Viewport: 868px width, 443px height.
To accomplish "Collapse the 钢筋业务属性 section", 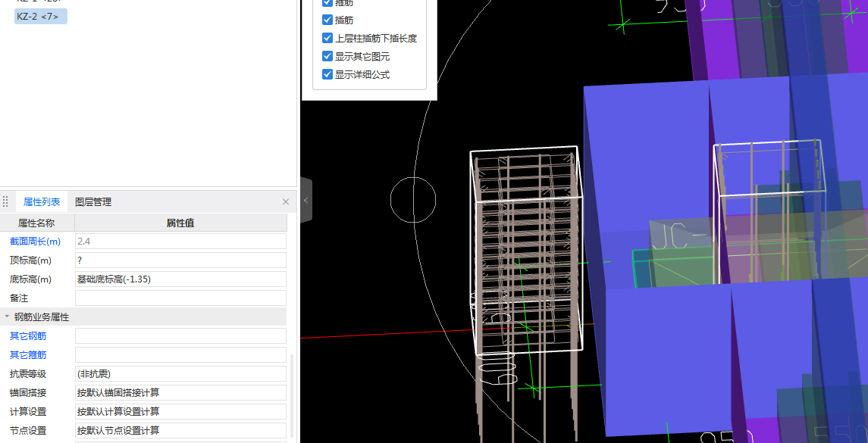I will click(x=8, y=317).
